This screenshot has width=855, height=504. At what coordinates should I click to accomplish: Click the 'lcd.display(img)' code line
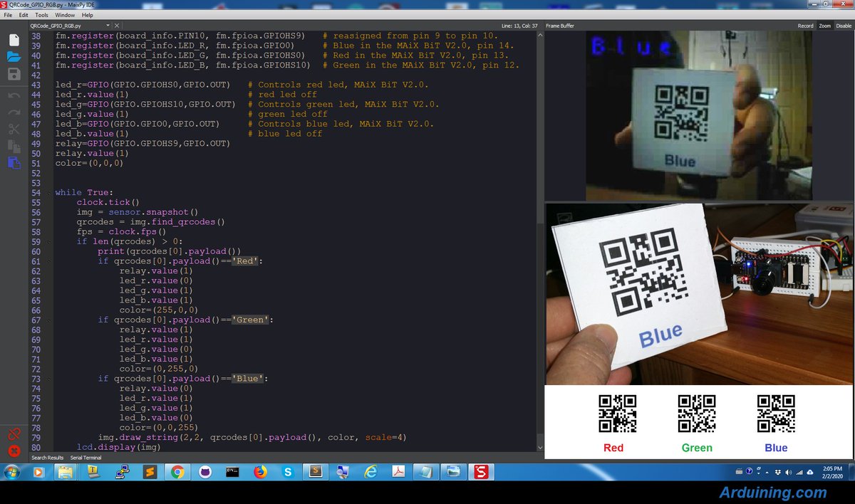[118, 447]
